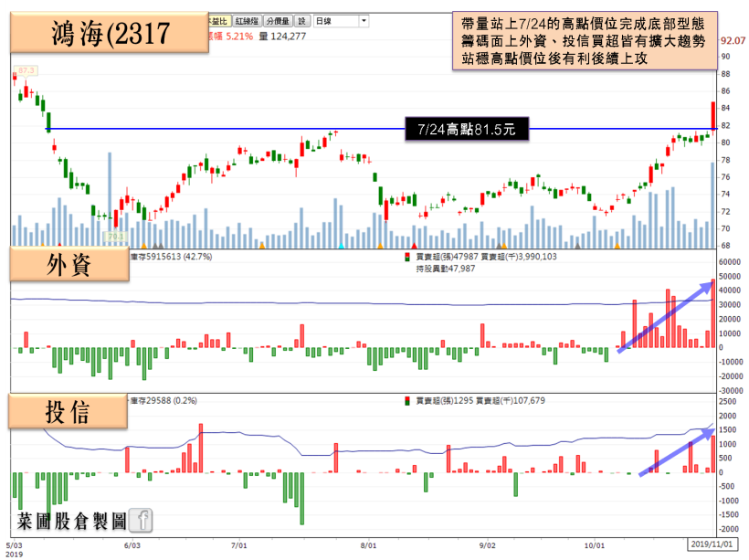749x560 pixels.
Task: Click the 9/02 date axis label
Action: pos(487,545)
